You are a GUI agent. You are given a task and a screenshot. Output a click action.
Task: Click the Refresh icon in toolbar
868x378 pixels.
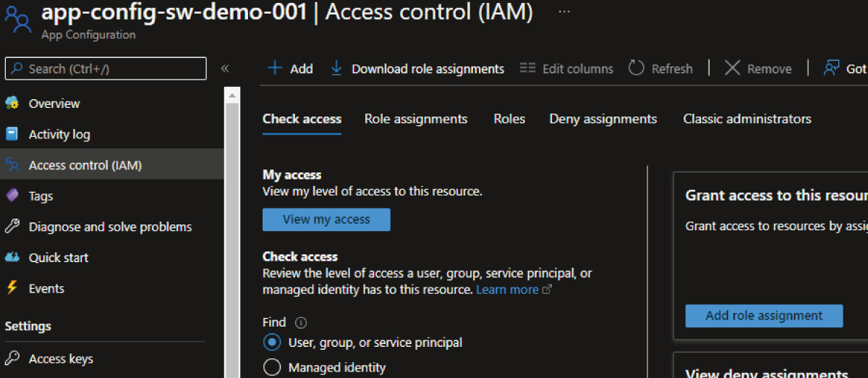click(x=637, y=68)
